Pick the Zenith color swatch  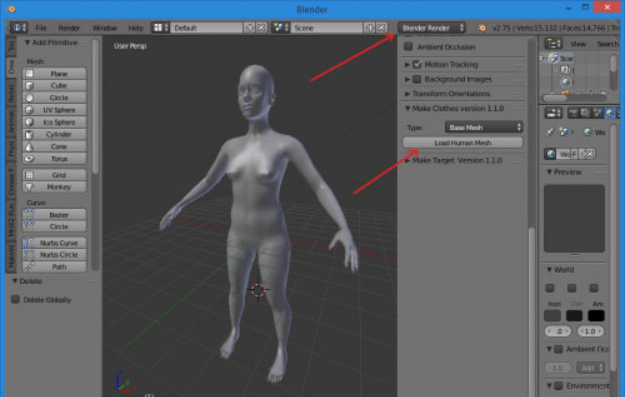tap(574, 316)
